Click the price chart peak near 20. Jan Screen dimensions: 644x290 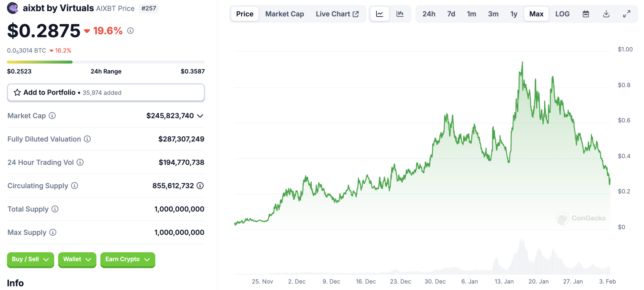(x=522, y=62)
